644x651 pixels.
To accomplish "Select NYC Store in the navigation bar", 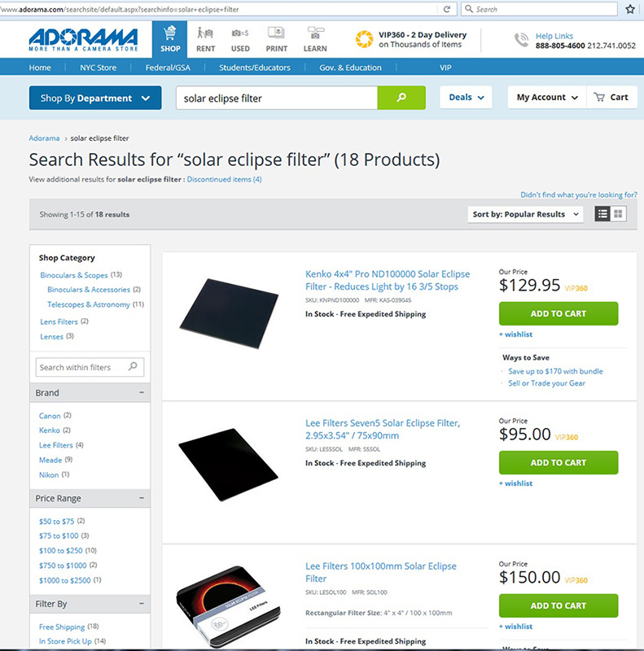I will 98,68.
